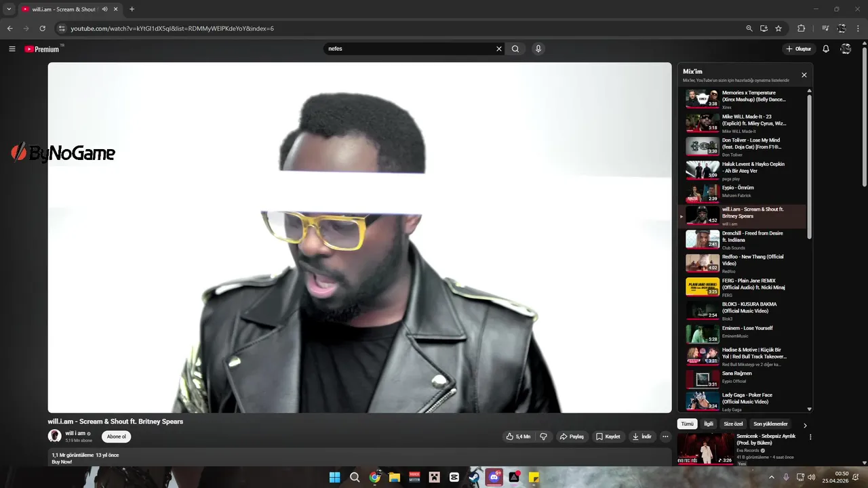Play Drenchill - Freed from Desire

[x=743, y=239]
